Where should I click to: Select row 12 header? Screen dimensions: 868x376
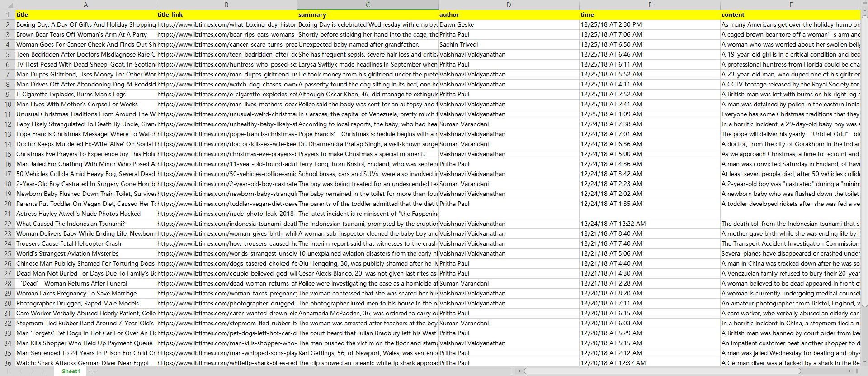(x=7, y=124)
